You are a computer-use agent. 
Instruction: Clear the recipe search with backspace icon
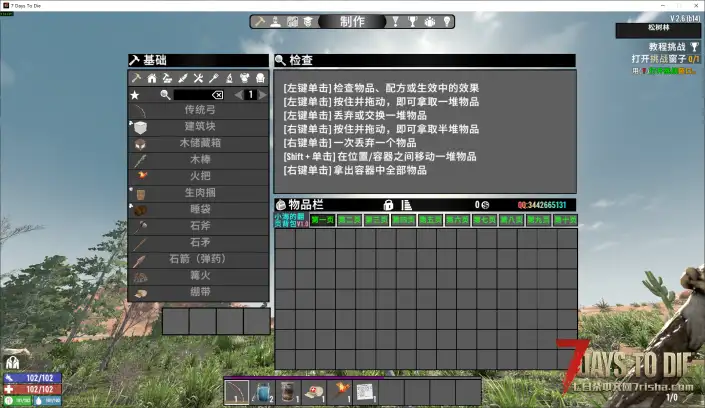[218, 95]
